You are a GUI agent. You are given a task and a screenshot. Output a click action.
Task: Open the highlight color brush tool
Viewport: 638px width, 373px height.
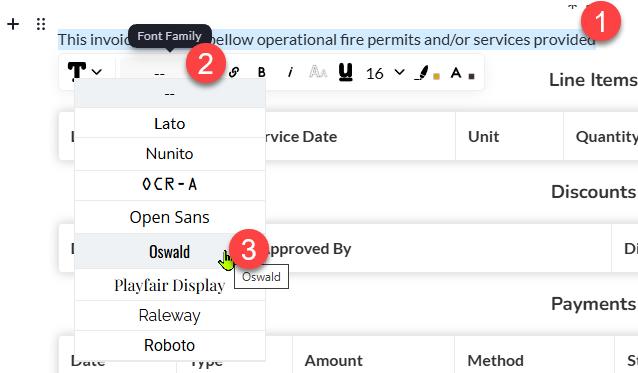pos(422,73)
